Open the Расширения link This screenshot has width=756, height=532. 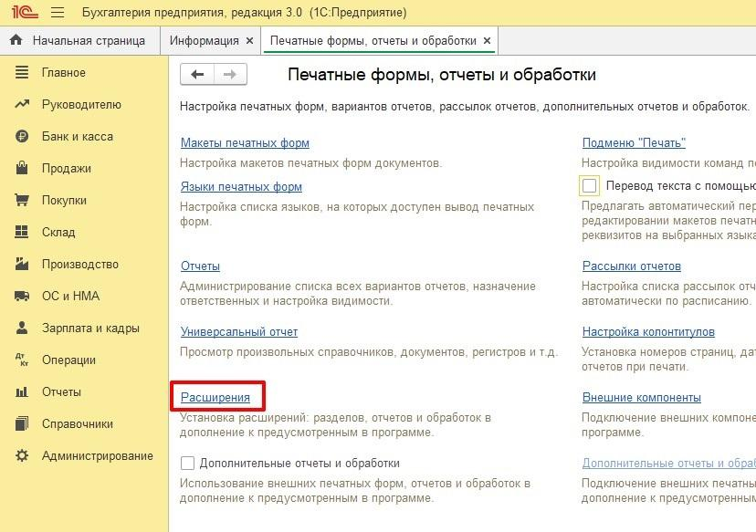point(215,397)
